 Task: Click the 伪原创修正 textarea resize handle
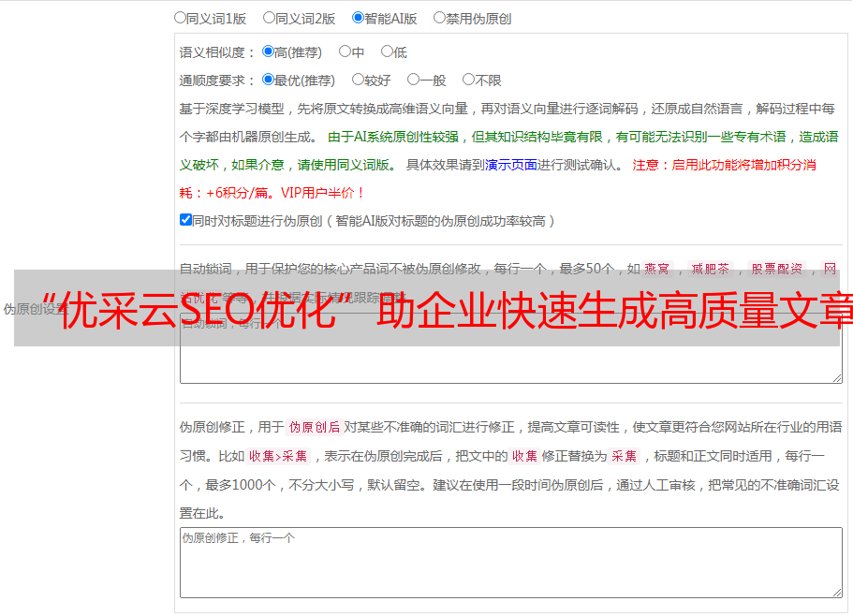[836, 592]
